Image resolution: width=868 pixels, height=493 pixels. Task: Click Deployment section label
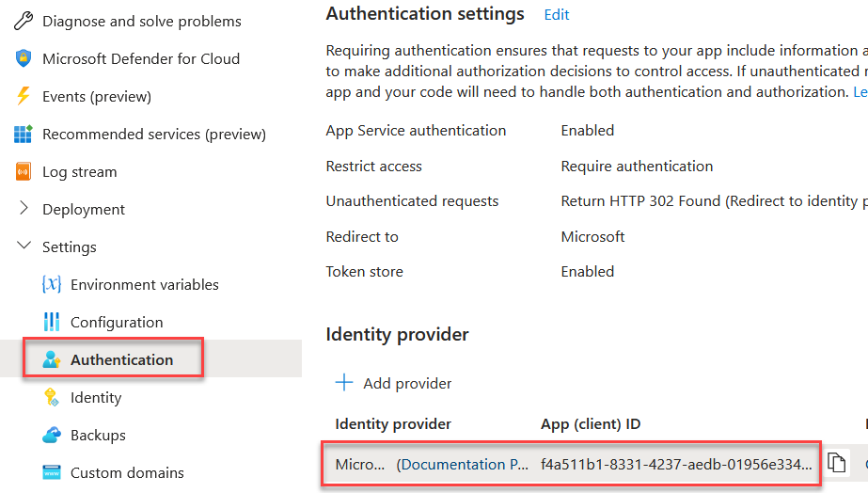[x=84, y=210]
